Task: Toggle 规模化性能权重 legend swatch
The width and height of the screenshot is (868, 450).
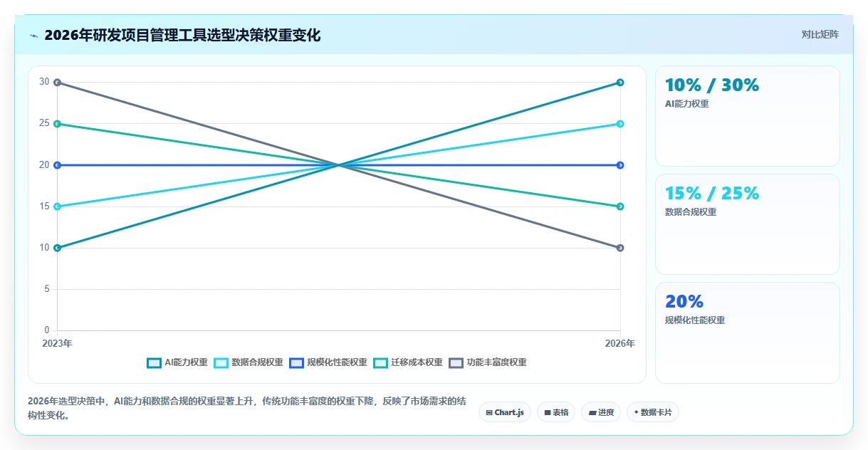Action: click(x=296, y=362)
